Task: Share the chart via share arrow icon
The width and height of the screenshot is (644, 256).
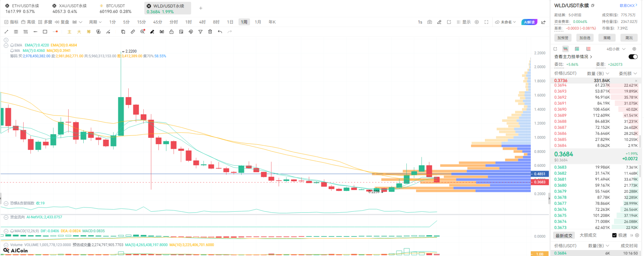Action: 543,22
